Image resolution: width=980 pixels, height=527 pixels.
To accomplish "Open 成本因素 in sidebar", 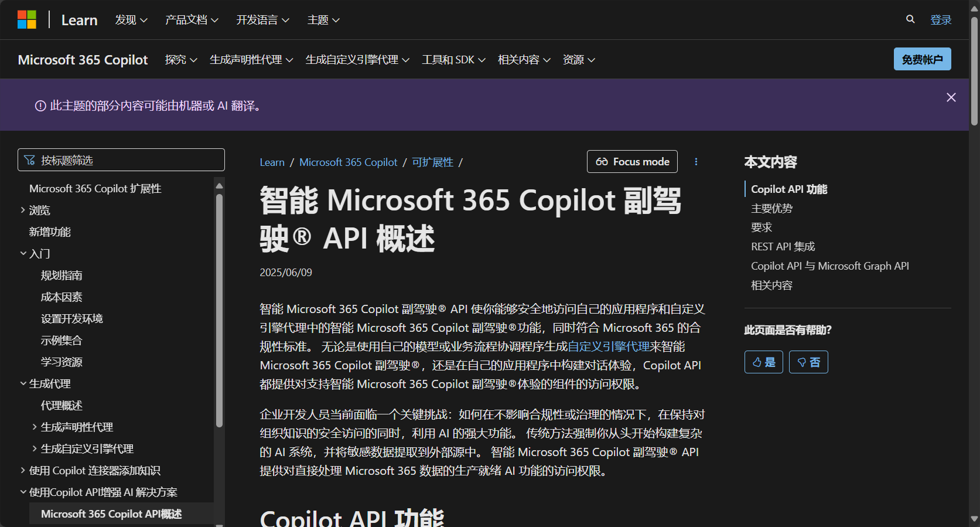I will [62, 297].
